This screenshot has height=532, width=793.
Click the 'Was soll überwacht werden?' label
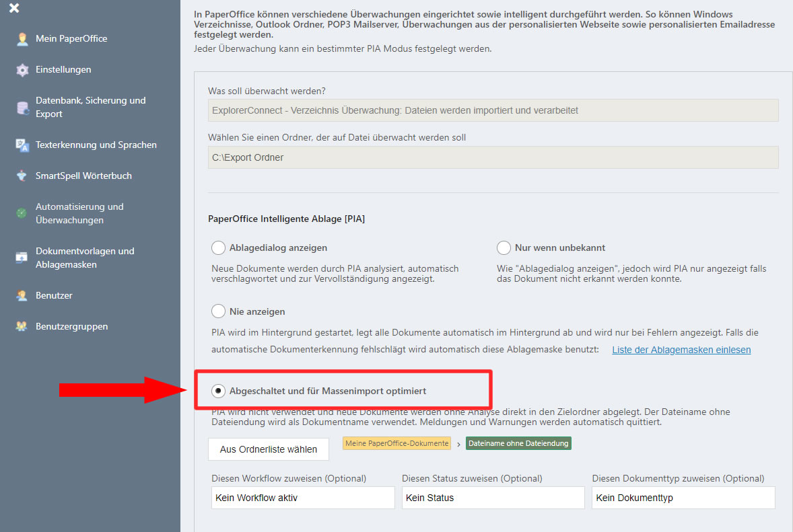(267, 91)
